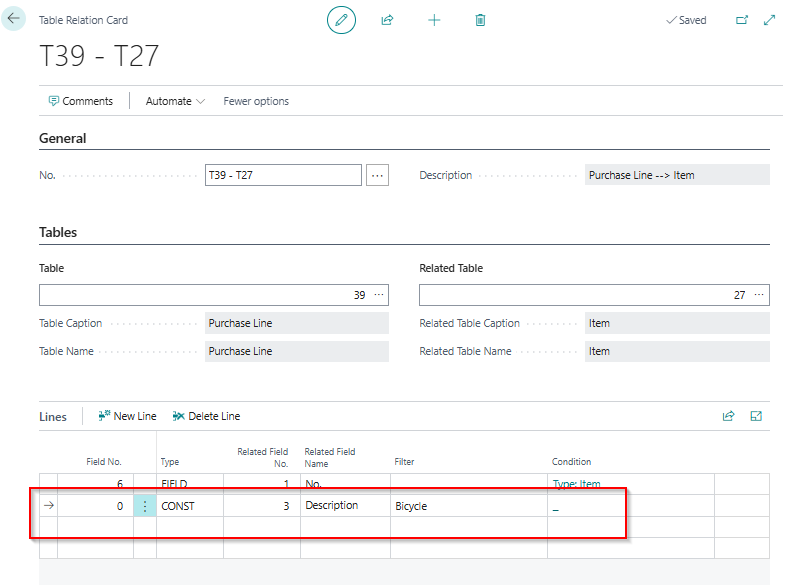Screen dimensions: 810x585
Task: Click Fewer options
Action: click(x=256, y=101)
